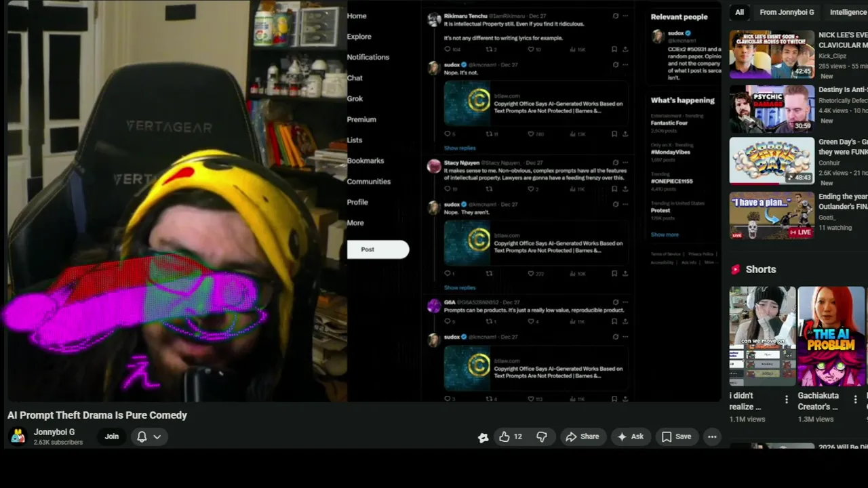The height and width of the screenshot is (488, 868).
Task: Click Grok in the video's X sidebar
Action: point(355,99)
